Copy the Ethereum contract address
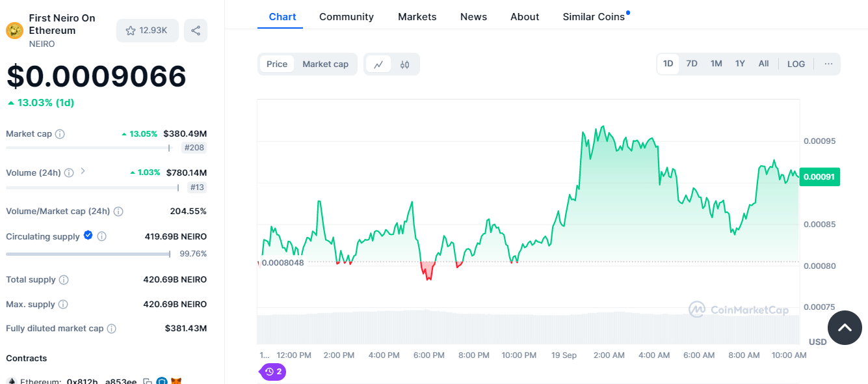 point(148,381)
